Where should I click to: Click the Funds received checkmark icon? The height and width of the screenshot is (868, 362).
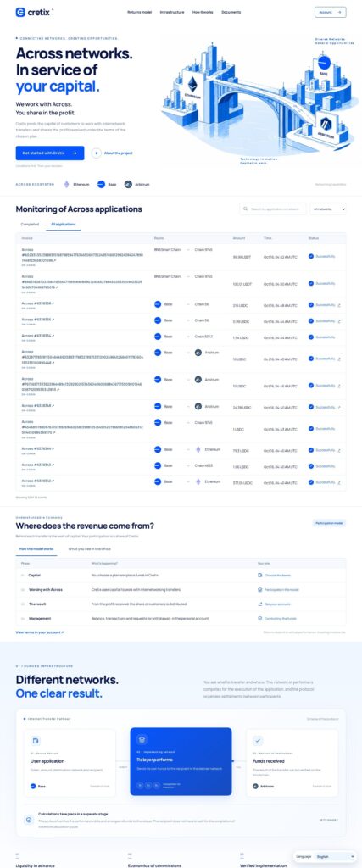pyautogui.click(x=258, y=740)
